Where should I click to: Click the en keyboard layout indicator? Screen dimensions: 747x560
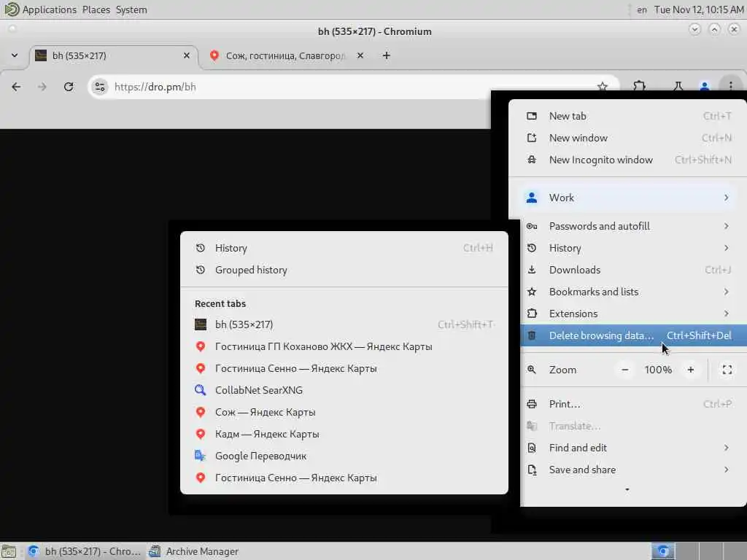(642, 9)
